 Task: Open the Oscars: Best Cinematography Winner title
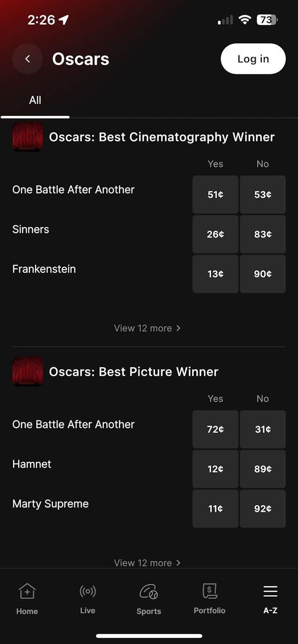click(x=162, y=137)
